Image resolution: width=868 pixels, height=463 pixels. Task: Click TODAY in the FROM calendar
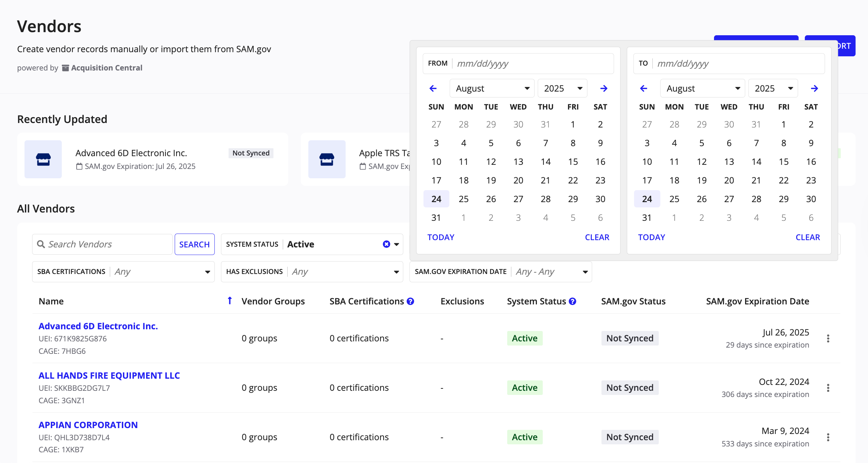441,237
